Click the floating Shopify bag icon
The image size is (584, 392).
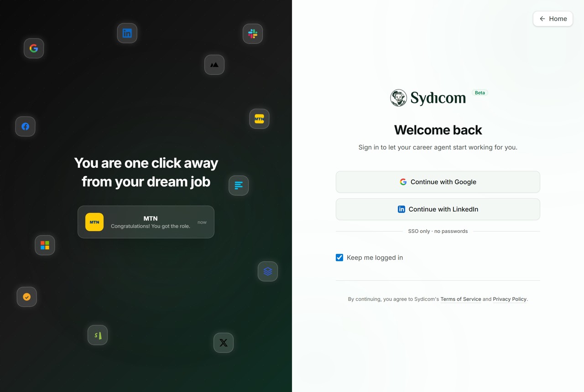pos(98,335)
